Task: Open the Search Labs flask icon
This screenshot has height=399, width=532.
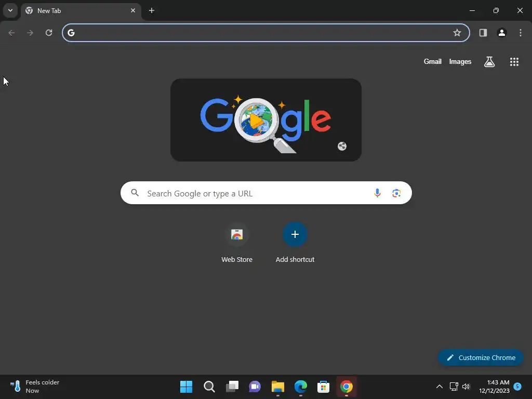Action: pyautogui.click(x=489, y=62)
